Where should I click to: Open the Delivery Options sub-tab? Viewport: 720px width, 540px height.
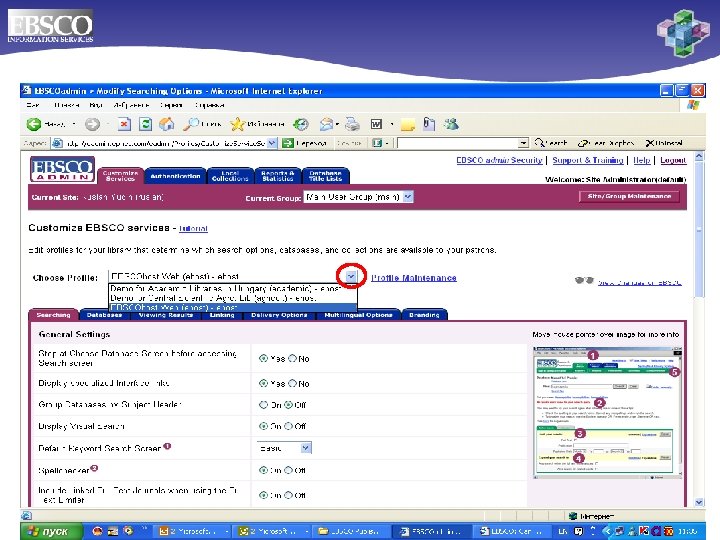click(x=279, y=315)
